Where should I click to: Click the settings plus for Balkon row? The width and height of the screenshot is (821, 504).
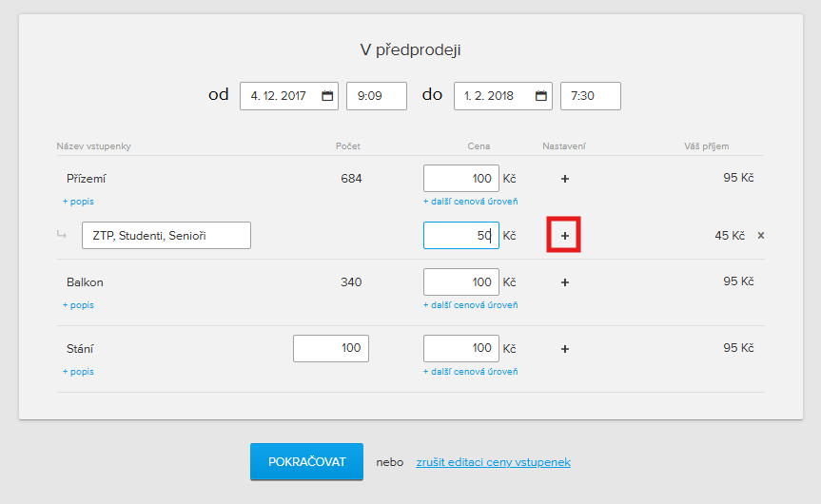564,282
